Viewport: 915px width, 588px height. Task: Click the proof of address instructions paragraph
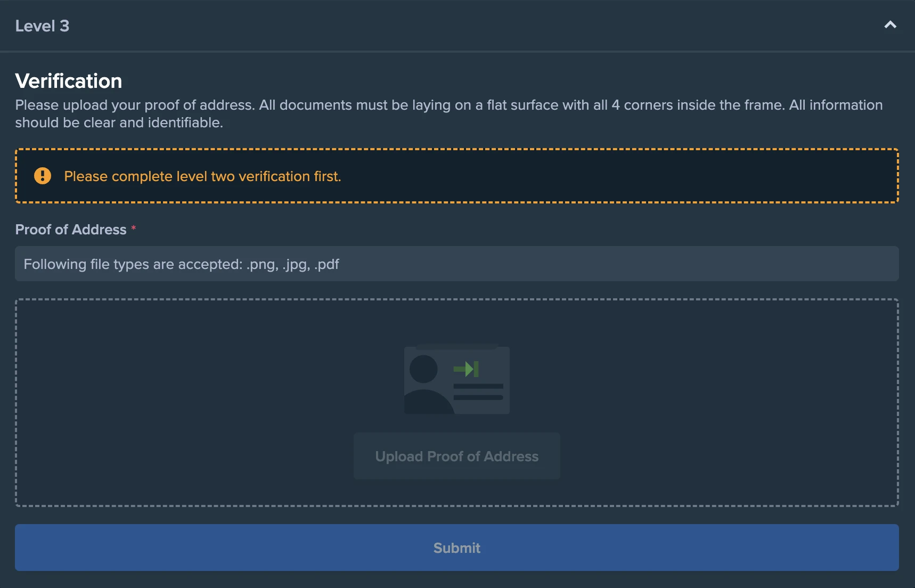[449, 113]
